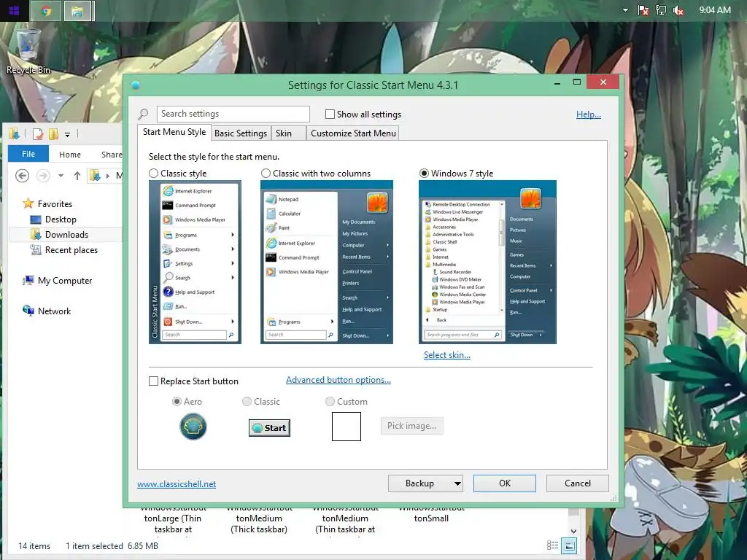Click the two columns style preview image
This screenshot has height=560, width=747.
click(327, 262)
